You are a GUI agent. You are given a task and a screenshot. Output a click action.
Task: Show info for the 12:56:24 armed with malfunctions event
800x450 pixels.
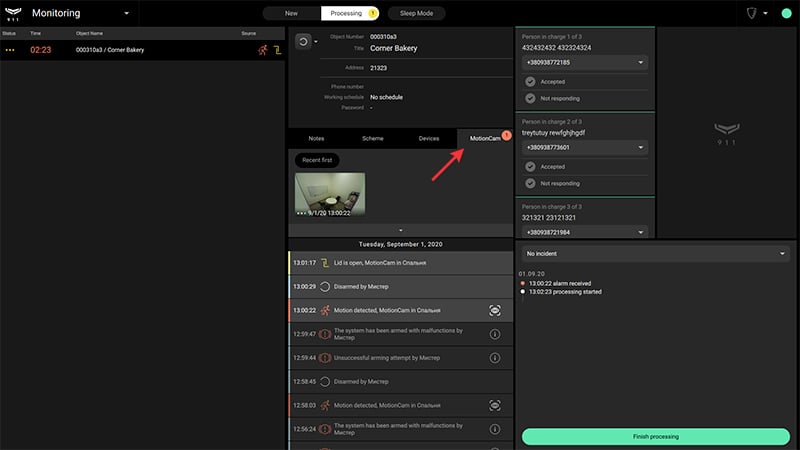click(x=494, y=429)
